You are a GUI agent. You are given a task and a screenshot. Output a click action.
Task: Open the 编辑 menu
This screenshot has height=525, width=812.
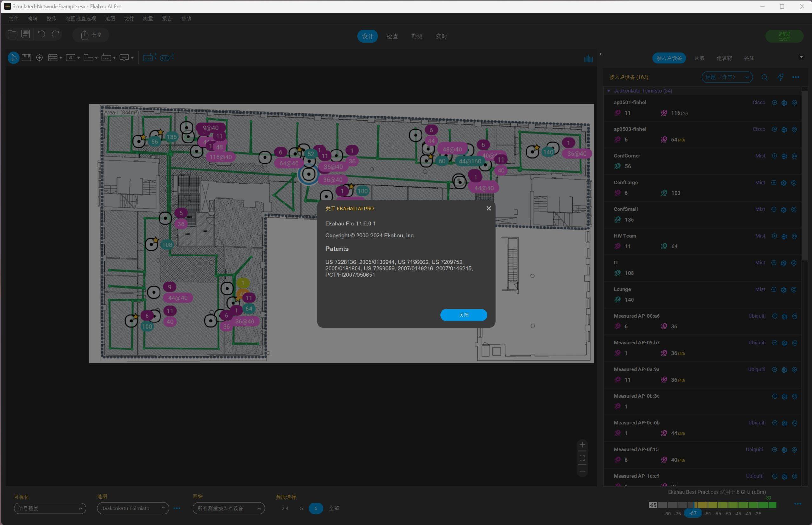tap(32, 18)
